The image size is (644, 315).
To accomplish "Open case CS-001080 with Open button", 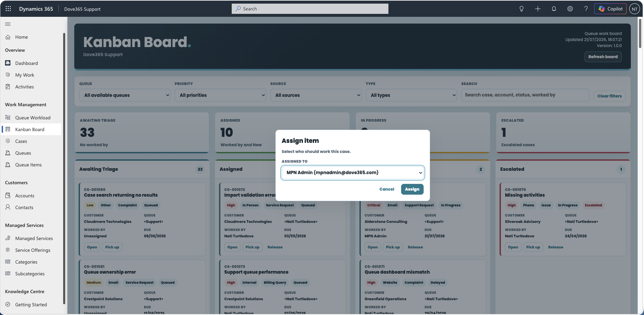I will point(92,247).
